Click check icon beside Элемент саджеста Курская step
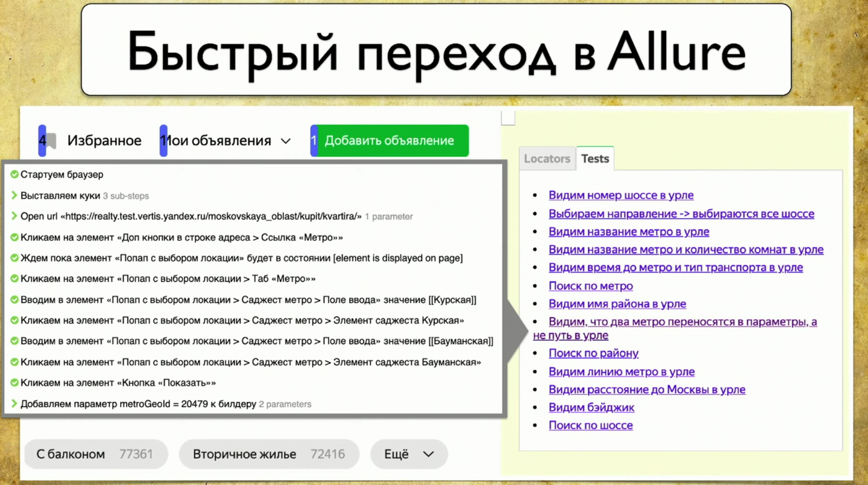The height and width of the screenshot is (485, 868). pos(14,320)
